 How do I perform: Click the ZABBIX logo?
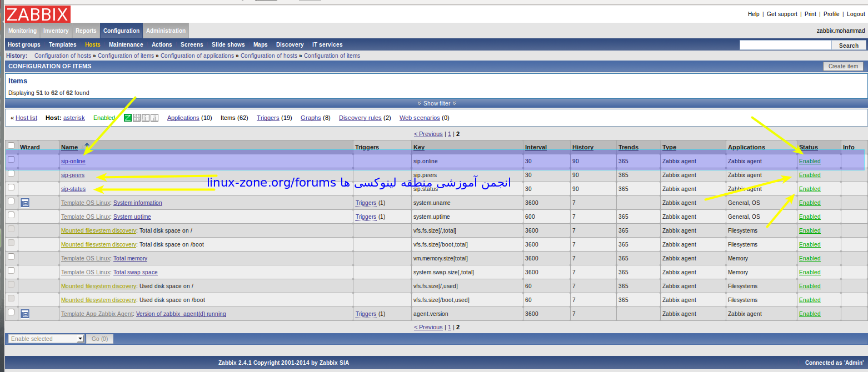click(38, 14)
